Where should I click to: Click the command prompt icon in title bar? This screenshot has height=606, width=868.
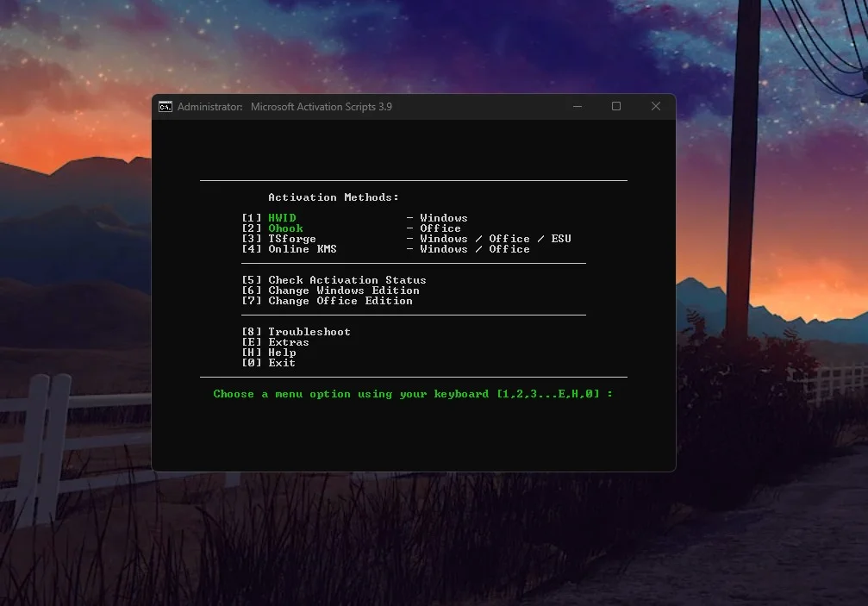[x=165, y=107]
